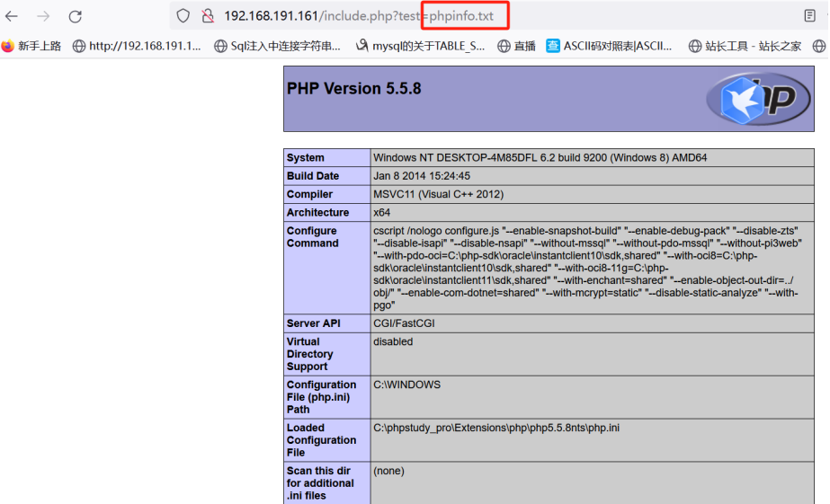The image size is (830, 504).
Task: Select Scan this dir for additional label
Action: tap(327, 482)
